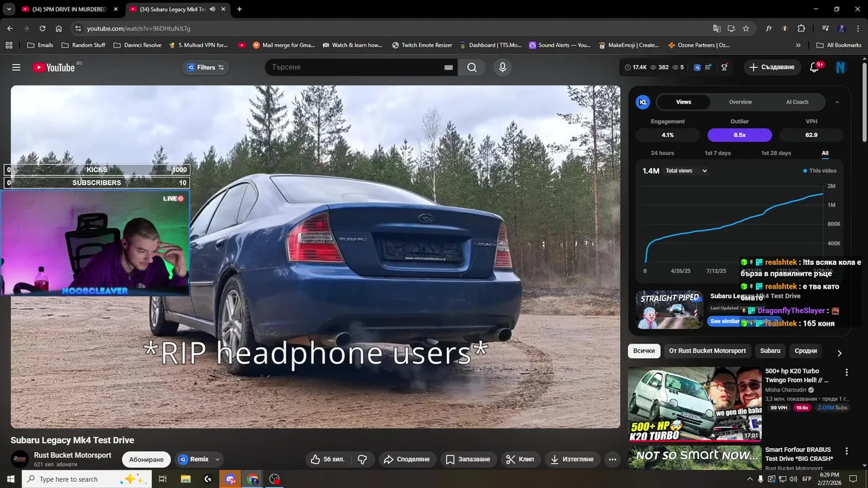
Task: Expand the Remix dropdown arrow
Action: tap(217, 460)
